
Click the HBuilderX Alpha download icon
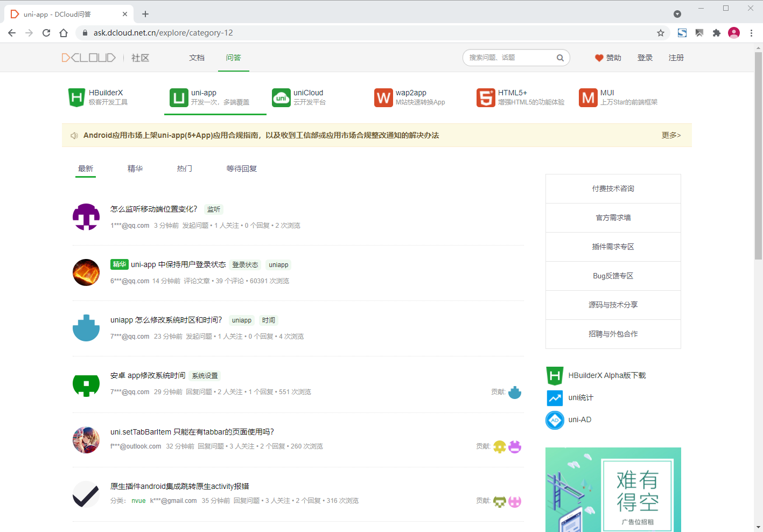(x=555, y=376)
